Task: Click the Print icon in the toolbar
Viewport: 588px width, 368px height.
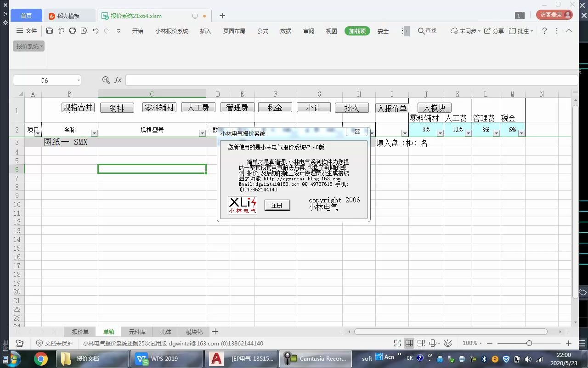Action: (x=73, y=31)
